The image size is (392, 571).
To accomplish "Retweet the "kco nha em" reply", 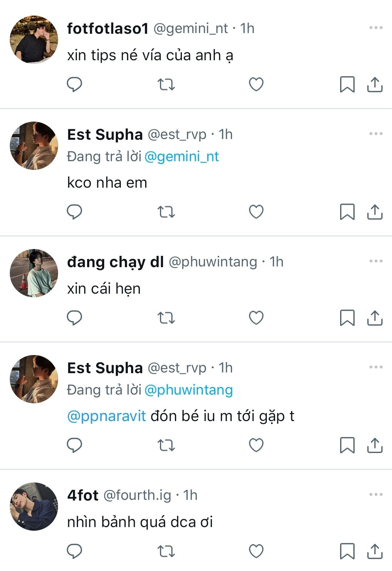I will (x=166, y=212).
